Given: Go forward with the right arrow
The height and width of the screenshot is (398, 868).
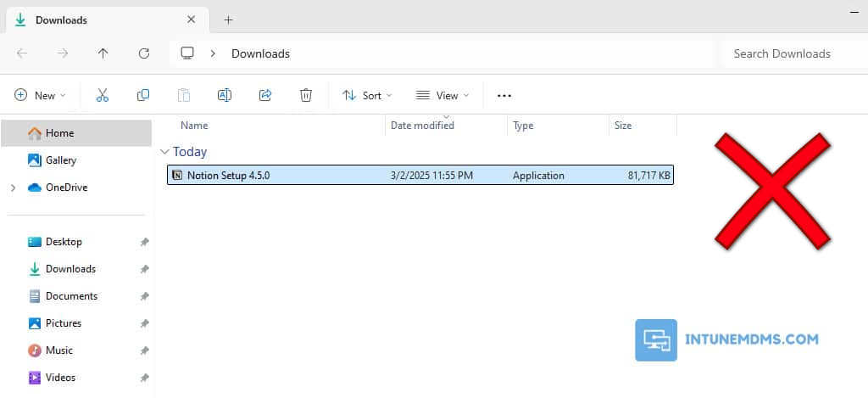Looking at the screenshot, I should 63,53.
